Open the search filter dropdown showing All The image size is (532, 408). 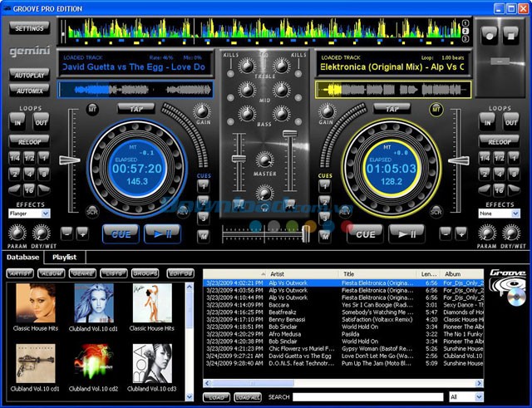pyautogui.click(x=465, y=397)
